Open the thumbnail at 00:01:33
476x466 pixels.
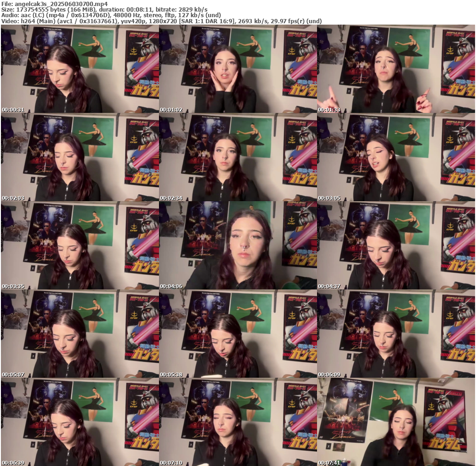[396, 69]
